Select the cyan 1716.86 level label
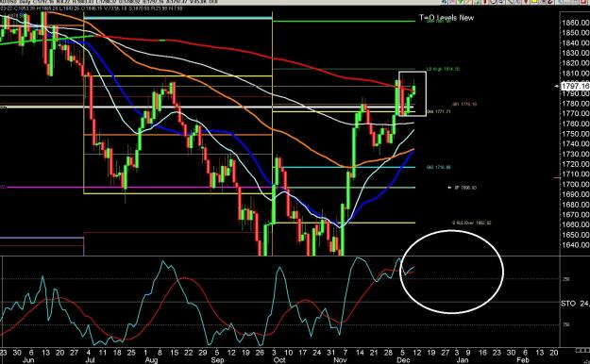 click(439, 167)
